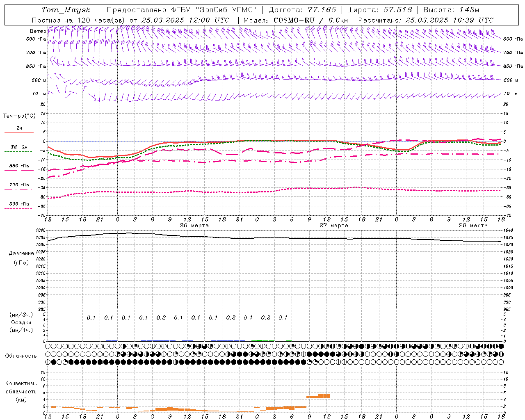This screenshot has width=525, height=420.
Task: Click the 'Конвективн.' label
Action: (21, 383)
